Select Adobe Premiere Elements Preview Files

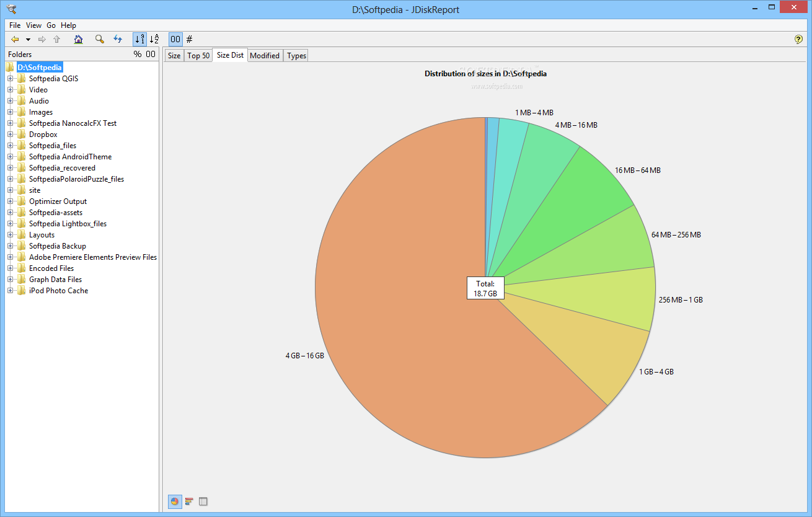[x=93, y=257]
